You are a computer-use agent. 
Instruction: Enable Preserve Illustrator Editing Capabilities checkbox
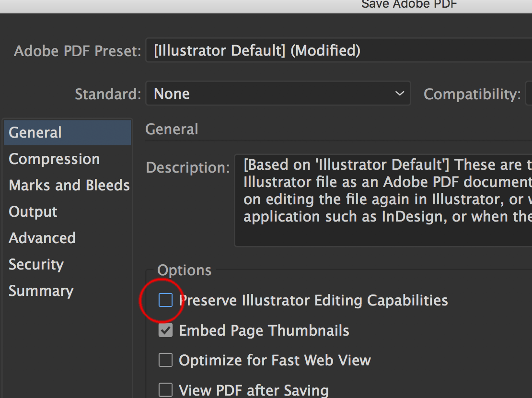click(165, 301)
